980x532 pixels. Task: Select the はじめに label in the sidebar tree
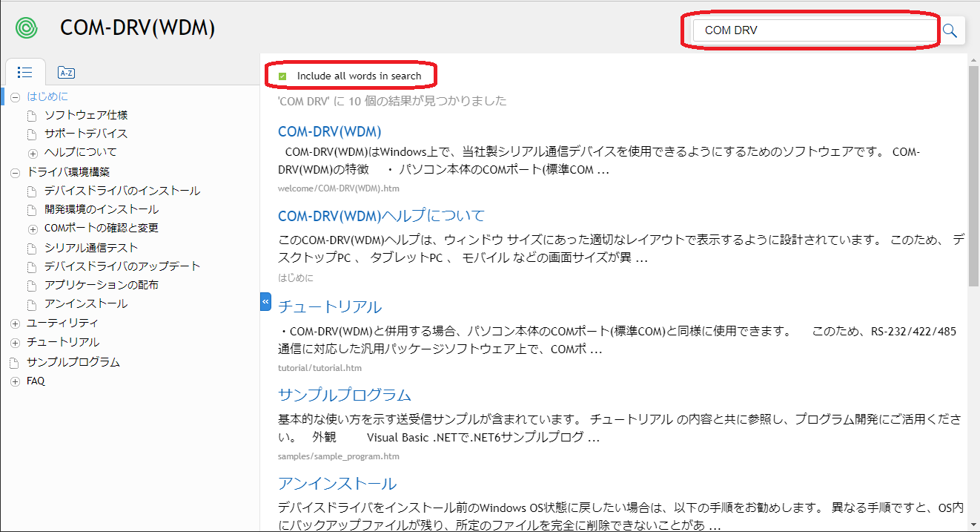[47, 96]
